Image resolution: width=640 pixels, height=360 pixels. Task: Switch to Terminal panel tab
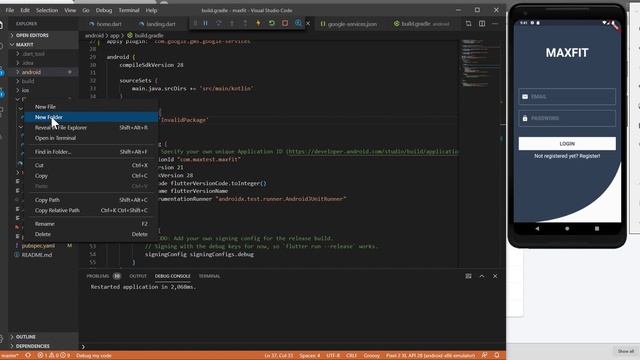pyautogui.click(x=209, y=276)
